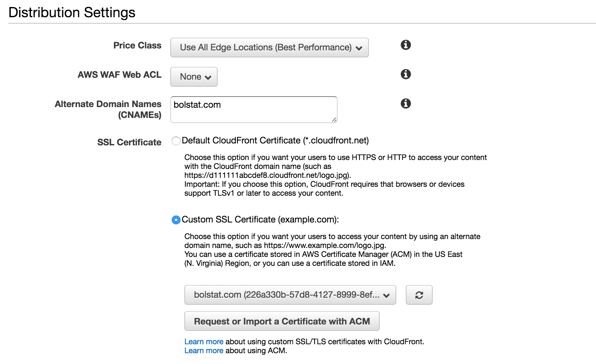Click the info icon for Alternate Domain Names
Image resolution: width=596 pixels, height=364 pixels.
[x=406, y=104]
